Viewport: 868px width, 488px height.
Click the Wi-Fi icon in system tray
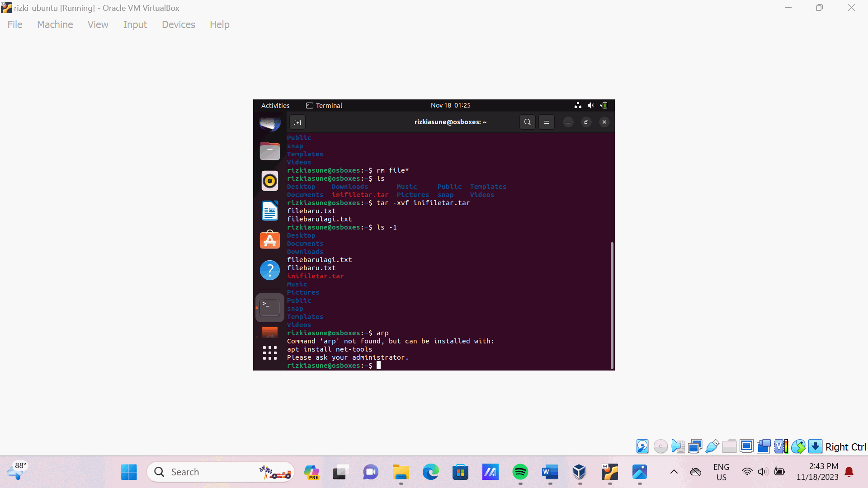747,472
